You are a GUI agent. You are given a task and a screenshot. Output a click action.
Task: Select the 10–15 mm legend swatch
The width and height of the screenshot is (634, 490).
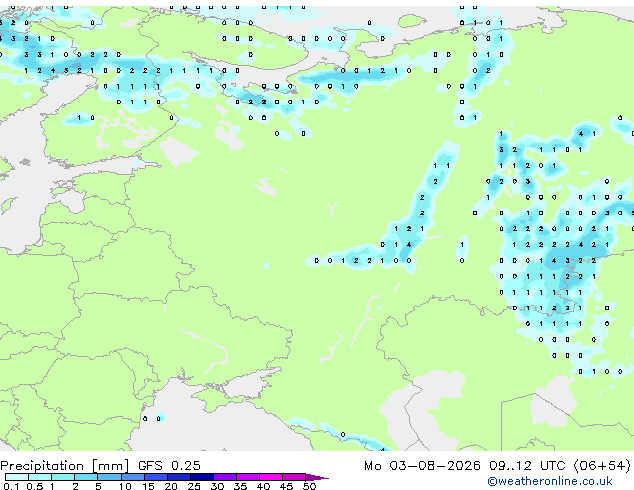(x=132, y=477)
